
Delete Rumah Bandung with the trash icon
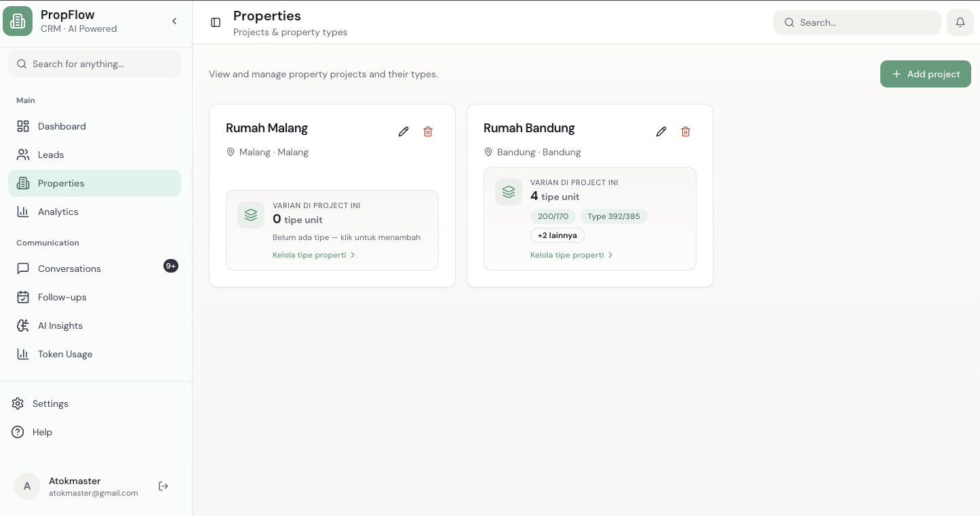[686, 132]
